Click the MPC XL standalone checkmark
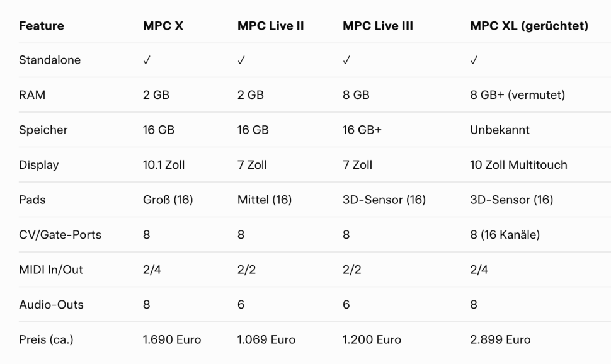The height and width of the screenshot is (364, 611). coord(474,60)
